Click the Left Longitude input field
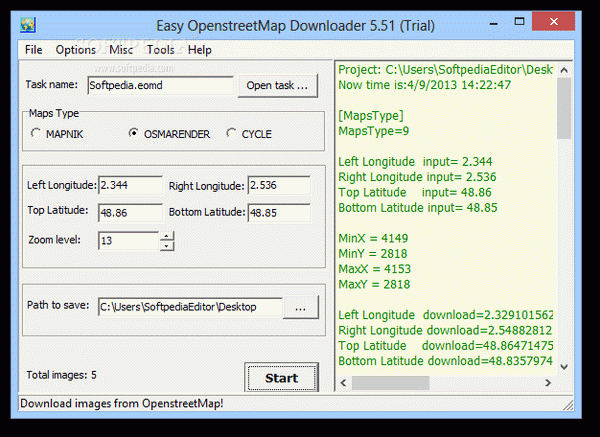600x437 pixels. [130, 185]
